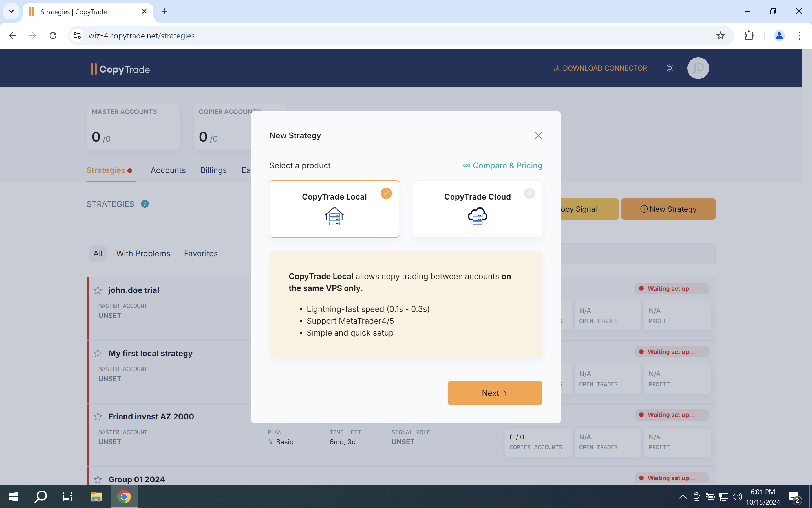Viewport: 812px width, 508px height.
Task: Favorite the Group 01 2024 star
Action: 98,479
